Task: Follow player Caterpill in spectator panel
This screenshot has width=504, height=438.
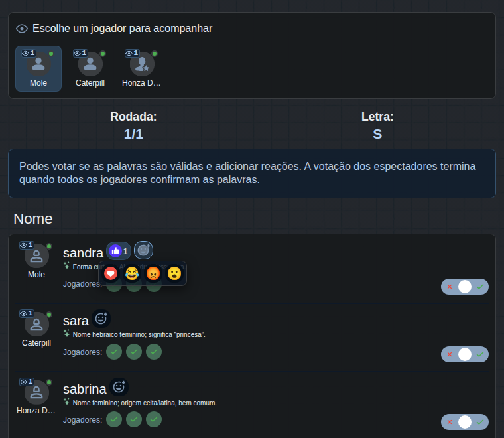Action: click(x=90, y=68)
